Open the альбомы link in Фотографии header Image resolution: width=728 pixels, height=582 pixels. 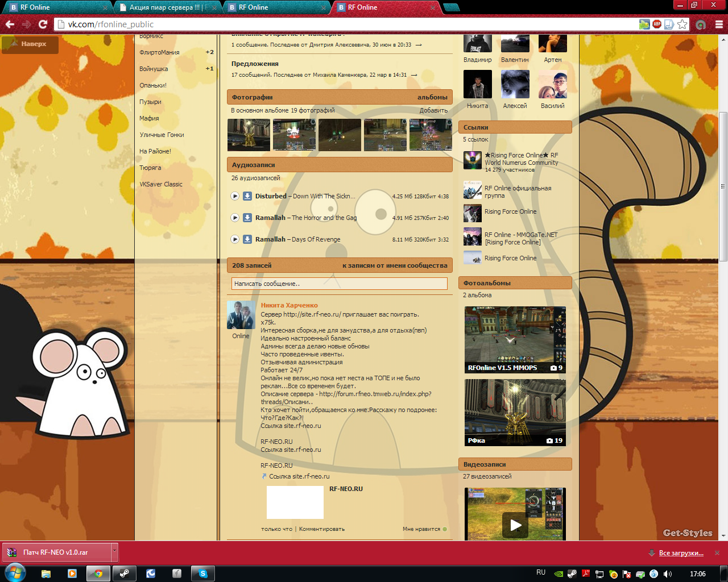click(432, 97)
